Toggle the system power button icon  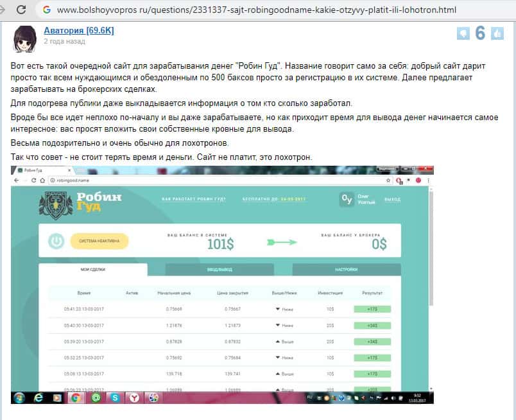[x=56, y=241]
